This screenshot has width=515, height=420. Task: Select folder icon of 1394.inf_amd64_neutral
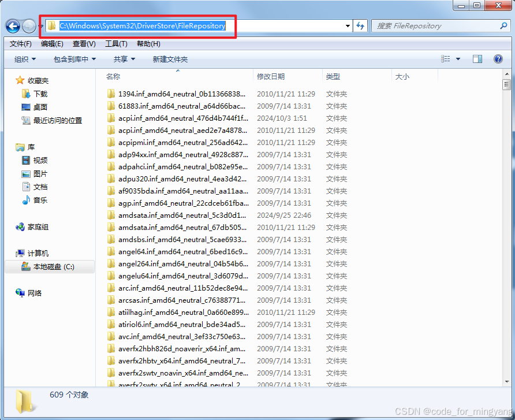click(111, 94)
